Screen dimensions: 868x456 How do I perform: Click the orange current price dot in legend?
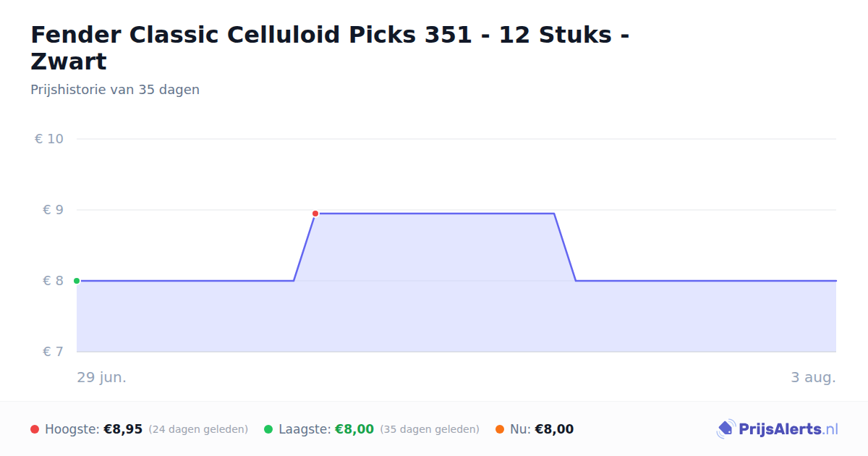click(x=500, y=429)
